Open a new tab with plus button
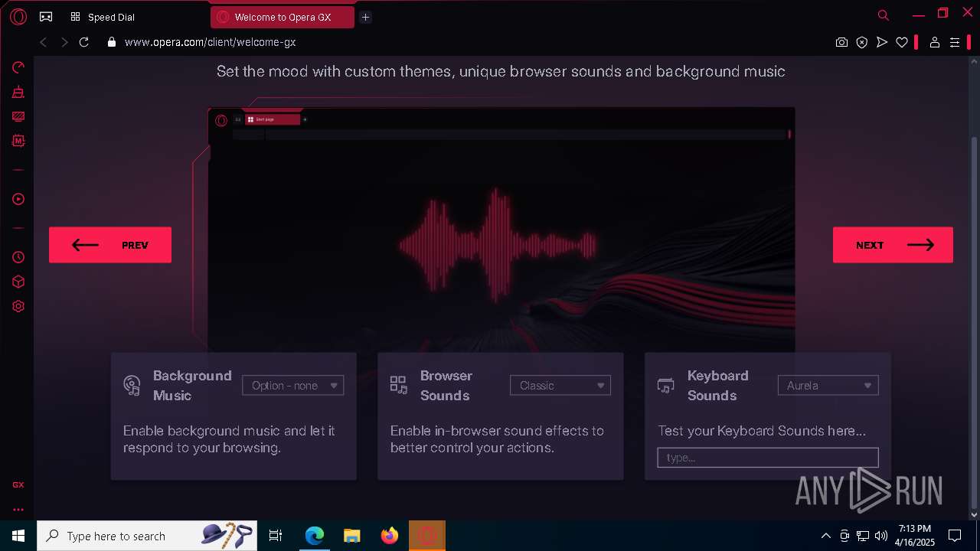 pos(365,17)
